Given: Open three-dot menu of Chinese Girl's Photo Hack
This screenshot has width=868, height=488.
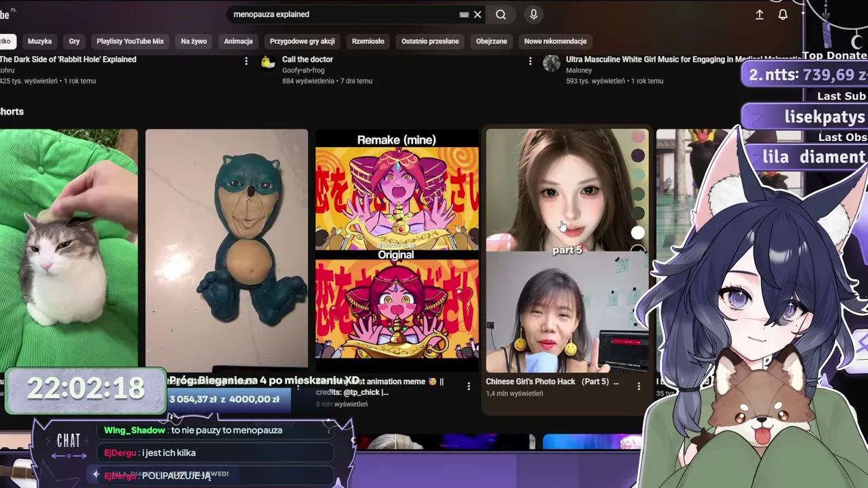Looking at the screenshot, I should tap(639, 386).
